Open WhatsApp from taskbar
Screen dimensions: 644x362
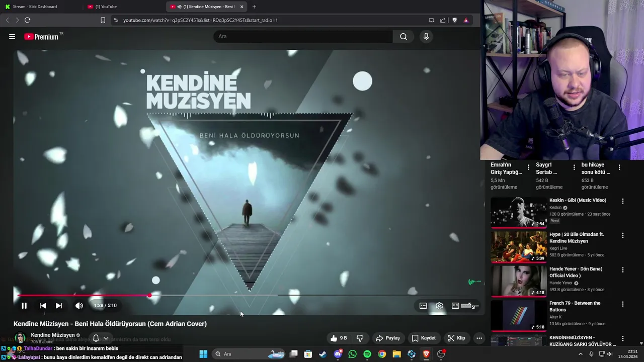tap(353, 354)
